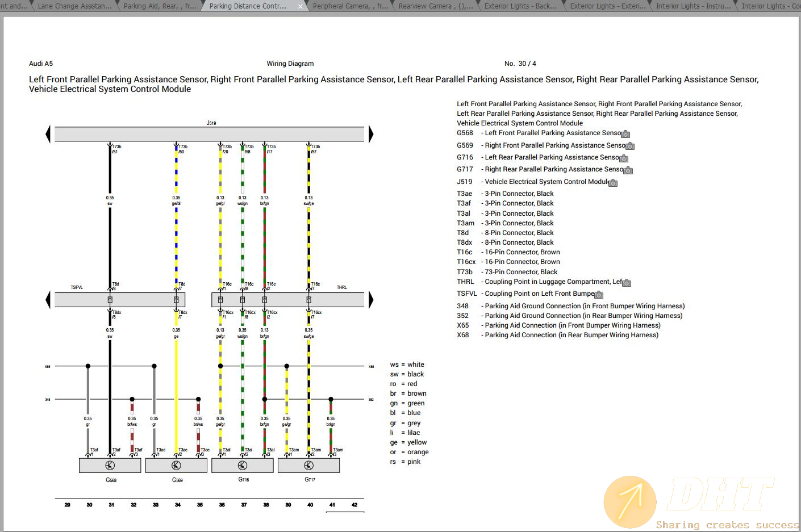Image resolution: width=801 pixels, height=532 pixels.
Task: Click the THRL label on diagram
Action: tap(341, 288)
